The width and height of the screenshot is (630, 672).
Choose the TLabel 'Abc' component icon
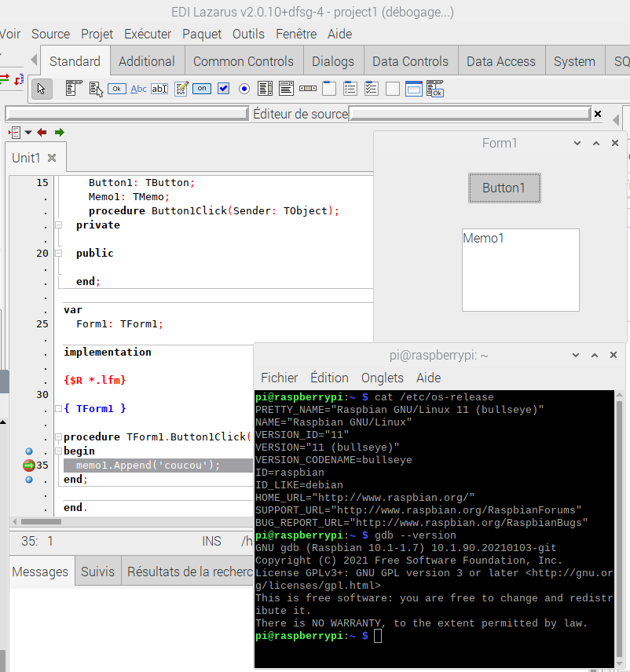(138, 89)
